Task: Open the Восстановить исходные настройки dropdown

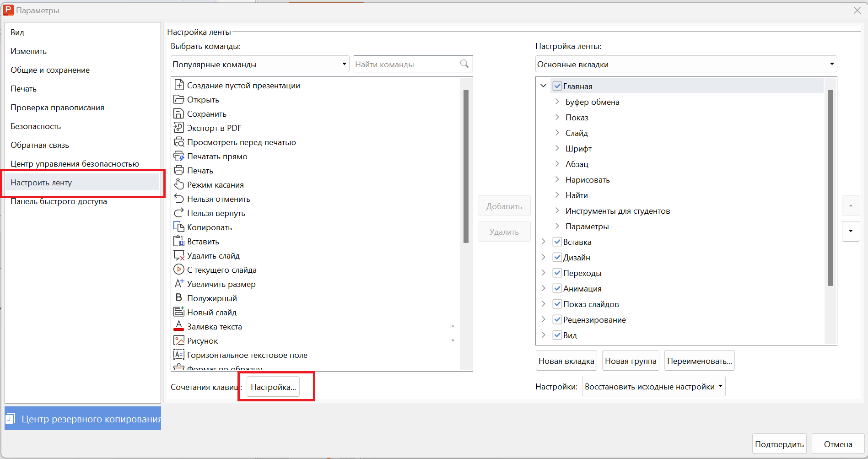Action: click(653, 387)
